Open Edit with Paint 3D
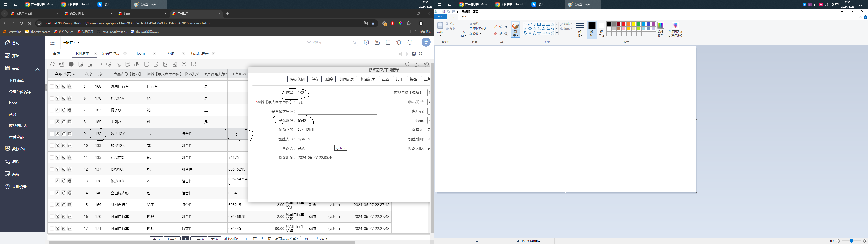 675,30
